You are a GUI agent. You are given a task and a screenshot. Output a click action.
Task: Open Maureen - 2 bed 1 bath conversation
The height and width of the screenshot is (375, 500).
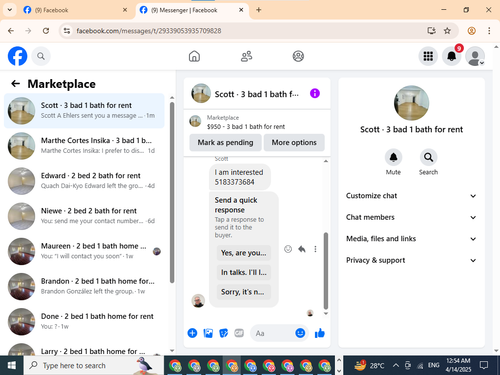[84, 251]
